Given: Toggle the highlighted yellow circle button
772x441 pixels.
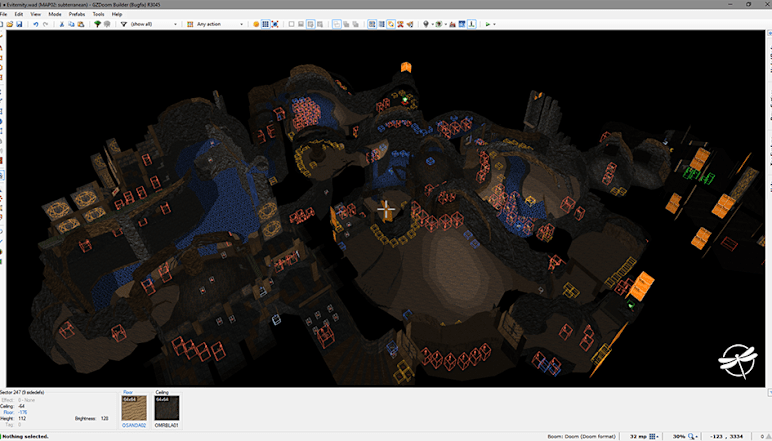Looking at the screenshot, I should [391, 24].
